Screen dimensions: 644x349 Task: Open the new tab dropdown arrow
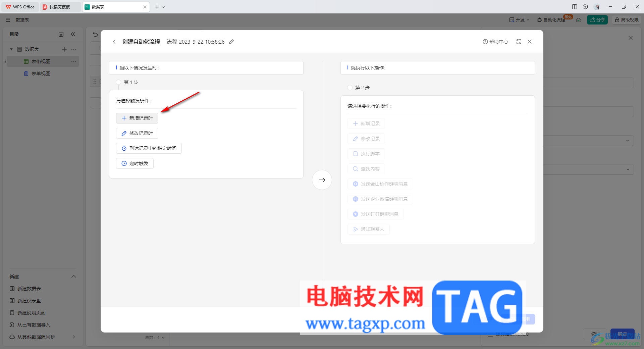coord(164,7)
